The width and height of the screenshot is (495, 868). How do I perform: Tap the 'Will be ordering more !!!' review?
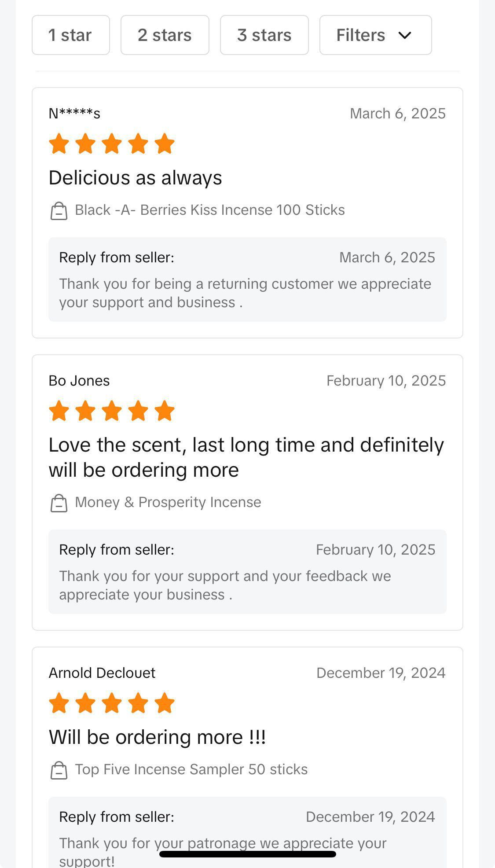[157, 737]
